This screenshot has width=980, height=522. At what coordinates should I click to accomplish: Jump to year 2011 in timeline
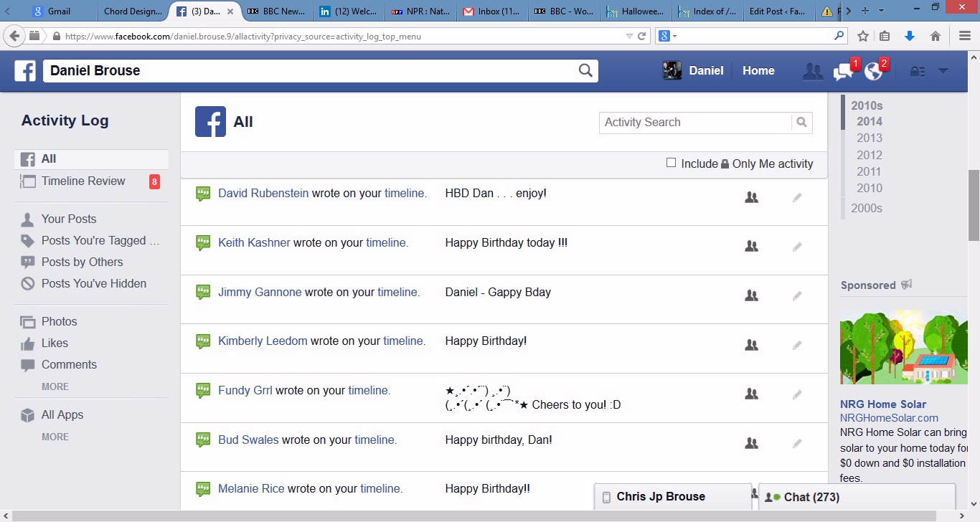tap(870, 171)
